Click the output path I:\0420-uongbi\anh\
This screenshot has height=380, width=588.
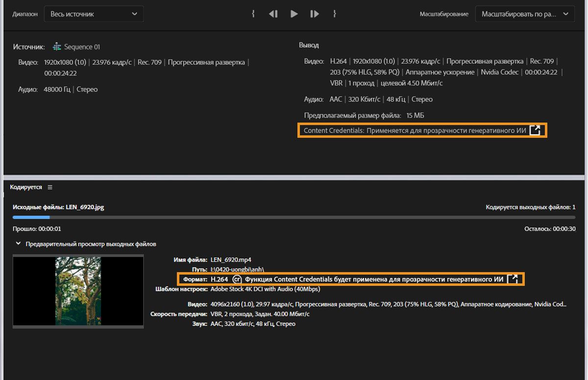[x=237, y=269]
